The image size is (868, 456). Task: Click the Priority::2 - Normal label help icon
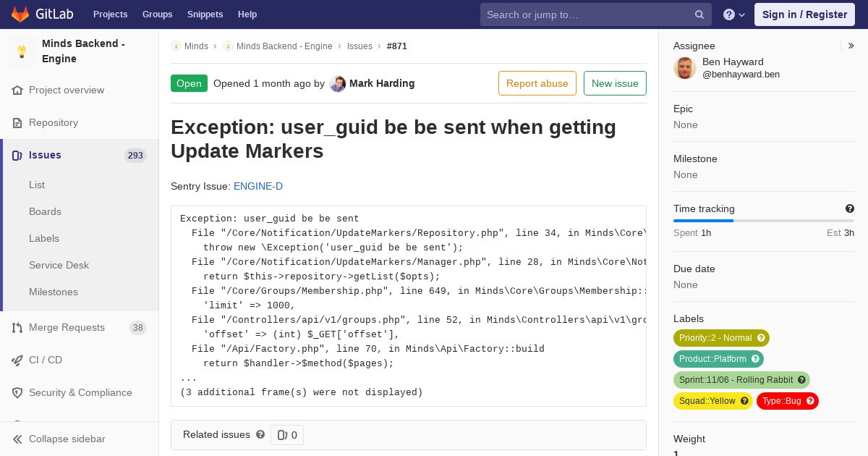(761, 338)
